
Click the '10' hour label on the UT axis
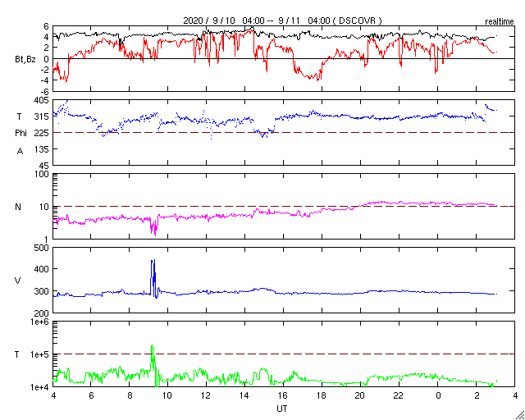(167, 396)
